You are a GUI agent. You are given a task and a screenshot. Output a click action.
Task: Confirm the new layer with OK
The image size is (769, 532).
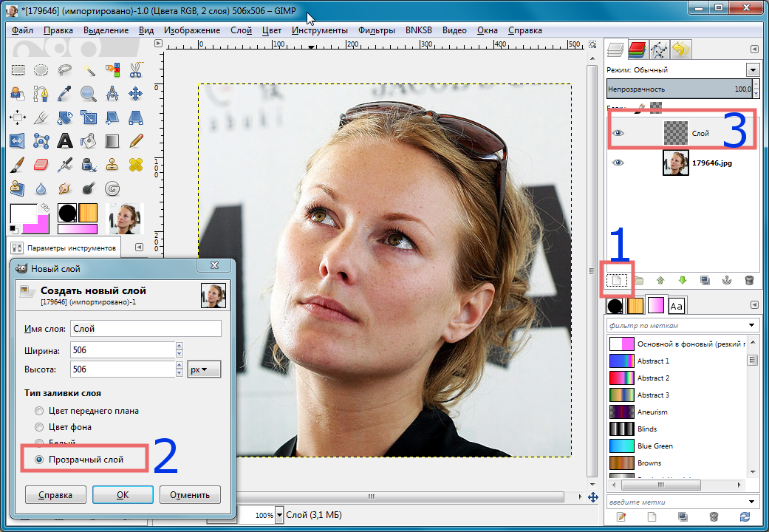[x=123, y=495]
